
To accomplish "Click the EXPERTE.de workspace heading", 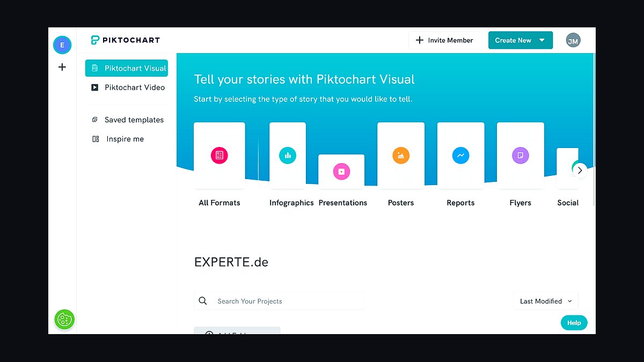I will pos(231,262).
